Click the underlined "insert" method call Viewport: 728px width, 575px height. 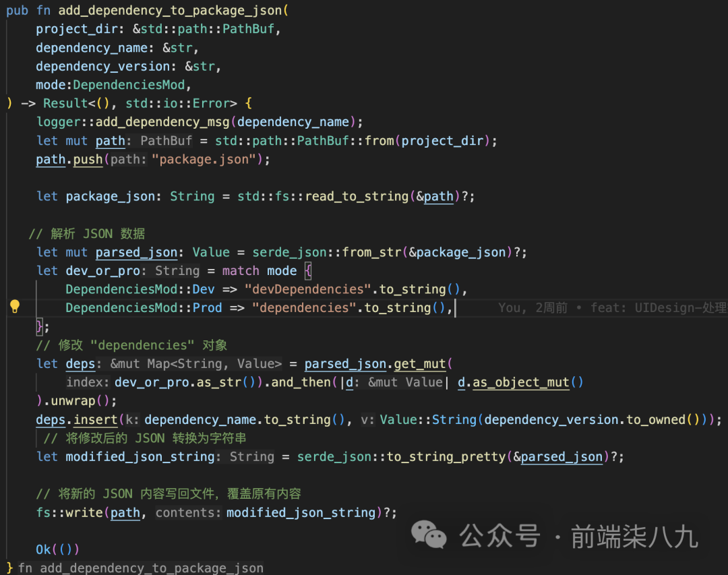coord(95,419)
